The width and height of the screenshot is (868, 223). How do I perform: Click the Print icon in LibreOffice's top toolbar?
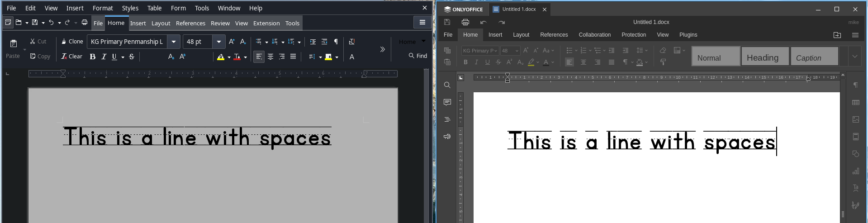pos(85,22)
